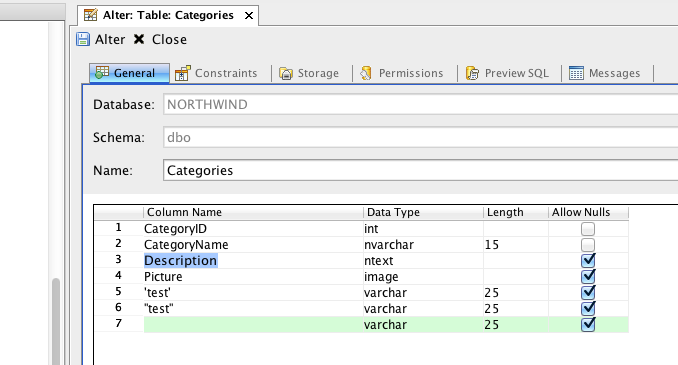Click the Permissions tab icon
The height and width of the screenshot is (365, 678).
click(366, 73)
